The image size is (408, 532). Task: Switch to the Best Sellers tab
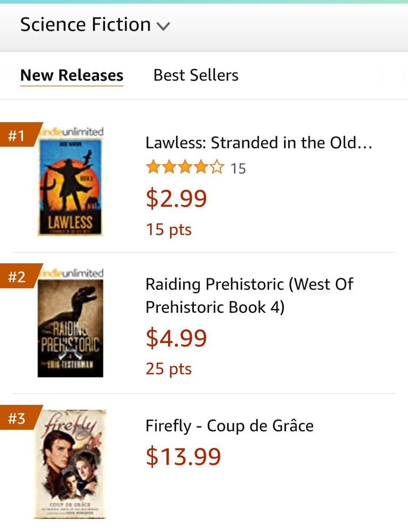pyautogui.click(x=195, y=76)
